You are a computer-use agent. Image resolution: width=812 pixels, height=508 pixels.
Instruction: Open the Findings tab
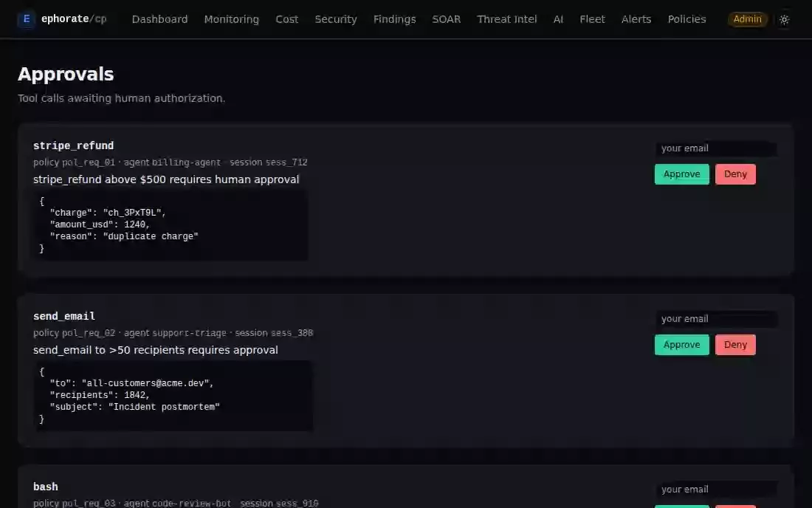click(395, 19)
